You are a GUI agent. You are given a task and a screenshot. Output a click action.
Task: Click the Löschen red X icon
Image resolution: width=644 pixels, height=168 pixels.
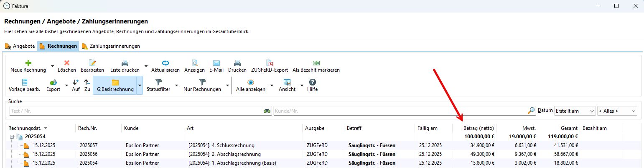point(66,63)
